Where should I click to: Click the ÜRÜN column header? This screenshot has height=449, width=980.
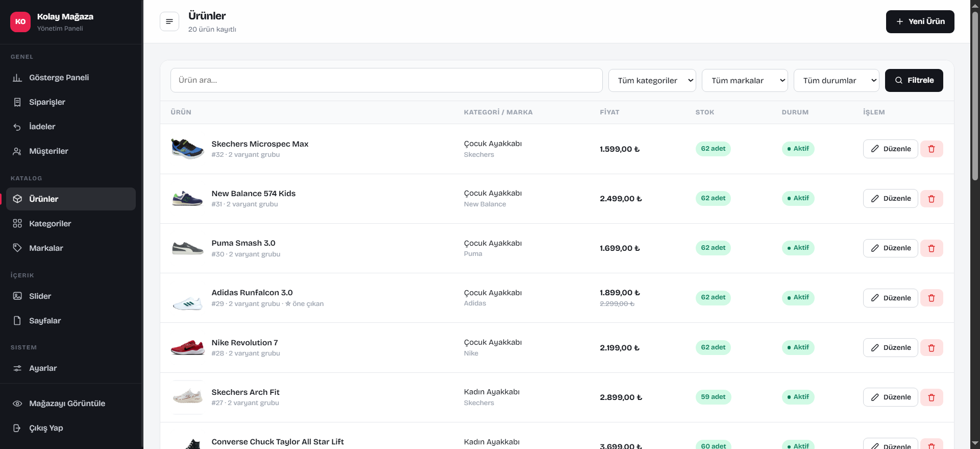coord(181,112)
